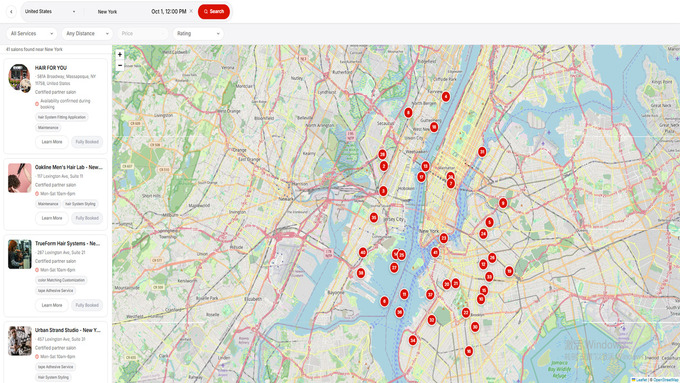Select map marker number 9
This screenshot has height=383, width=680.
click(503, 203)
